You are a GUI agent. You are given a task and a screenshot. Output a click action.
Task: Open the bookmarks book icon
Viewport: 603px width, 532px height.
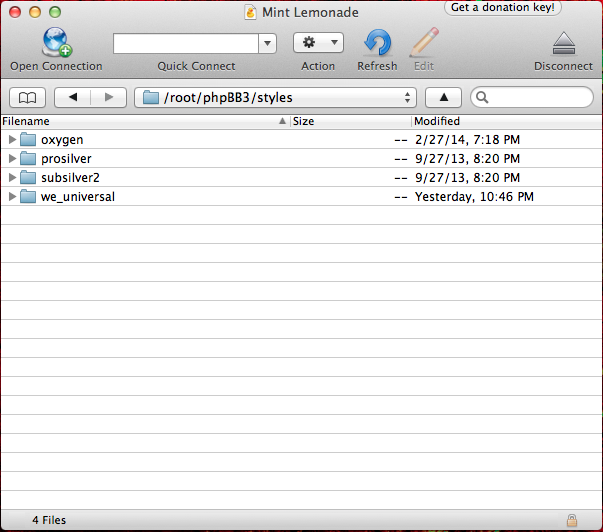[x=27, y=98]
